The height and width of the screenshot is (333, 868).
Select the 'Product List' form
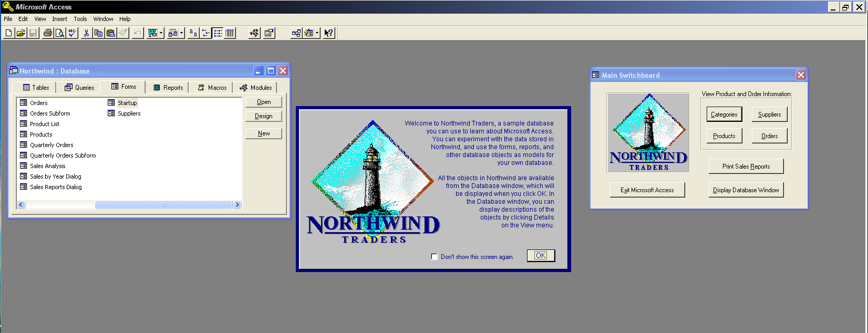(x=39, y=124)
